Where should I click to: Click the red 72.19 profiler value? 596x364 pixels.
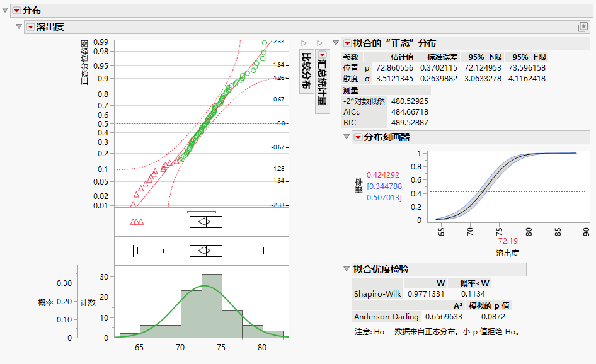(508, 241)
